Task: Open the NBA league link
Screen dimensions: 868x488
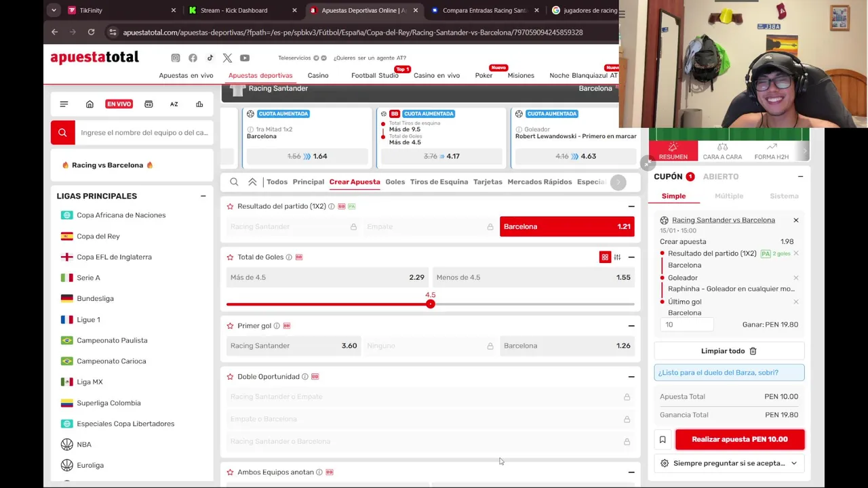Action: (x=84, y=445)
